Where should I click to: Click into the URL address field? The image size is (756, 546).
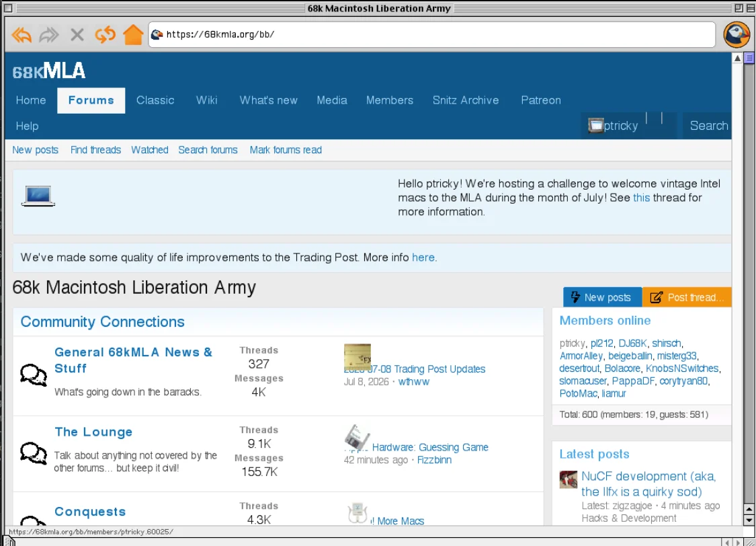(431, 35)
